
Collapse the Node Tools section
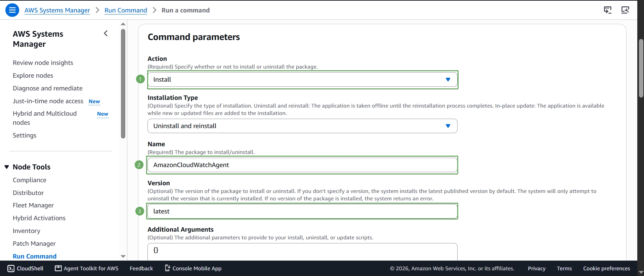point(7,167)
